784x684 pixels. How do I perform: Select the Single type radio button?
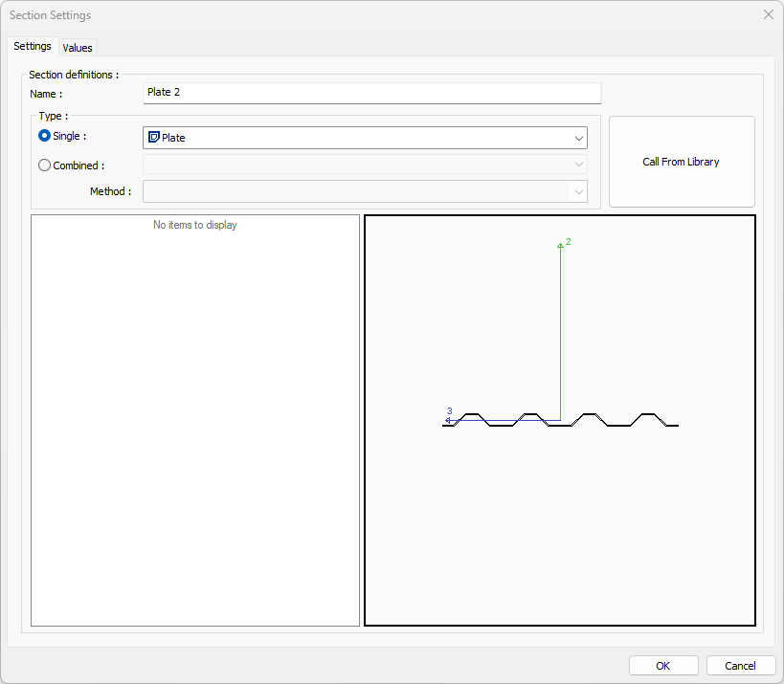click(x=44, y=137)
